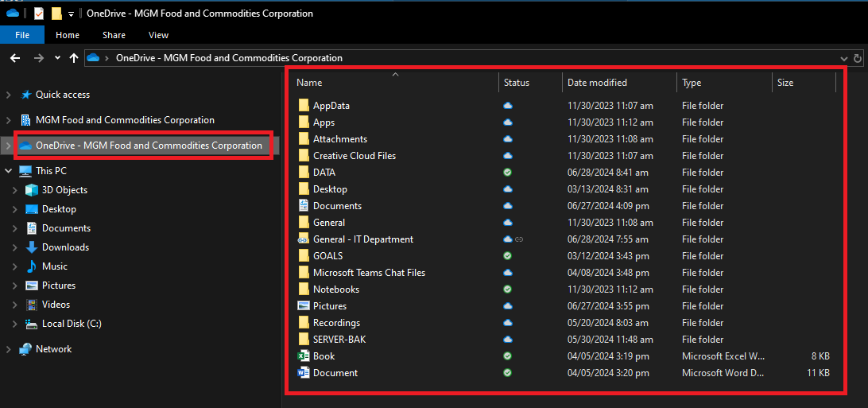Screen dimensions: 868x408
Task: Click the Microsoft Excel W... type cell
Action: tap(724, 356)
